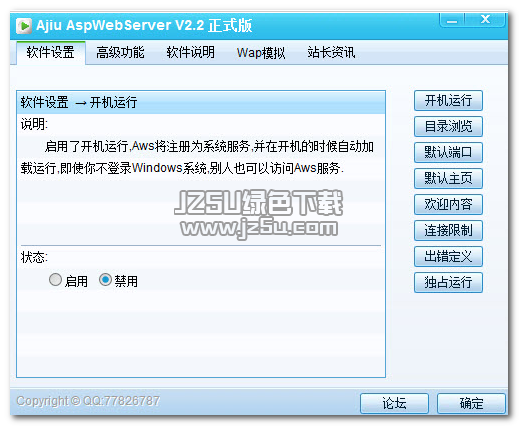Viewport: 519px width, 426px height.
Task: Open the 软件说明 tab
Action: pos(191,53)
